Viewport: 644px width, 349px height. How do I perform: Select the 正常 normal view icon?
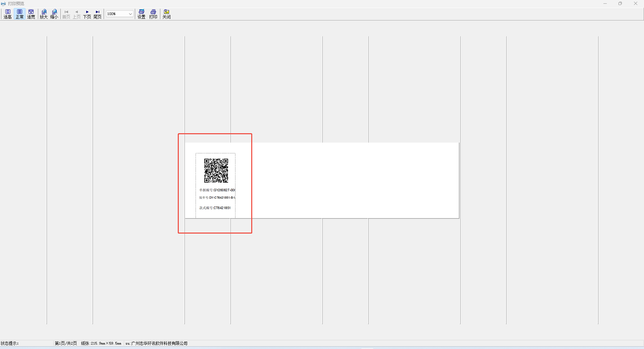[19, 14]
